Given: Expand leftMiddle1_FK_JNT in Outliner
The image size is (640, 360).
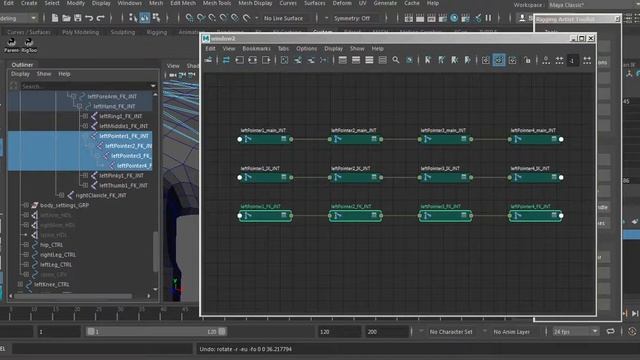Looking at the screenshot, I should click(x=85, y=126).
